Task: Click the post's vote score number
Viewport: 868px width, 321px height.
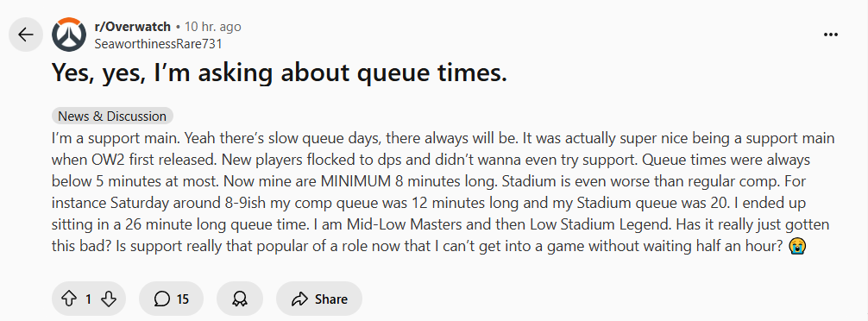Action: tap(88, 299)
